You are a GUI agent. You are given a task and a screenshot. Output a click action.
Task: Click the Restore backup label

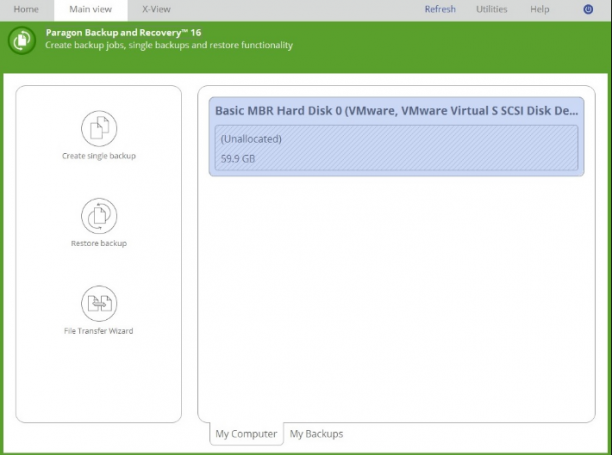99,243
